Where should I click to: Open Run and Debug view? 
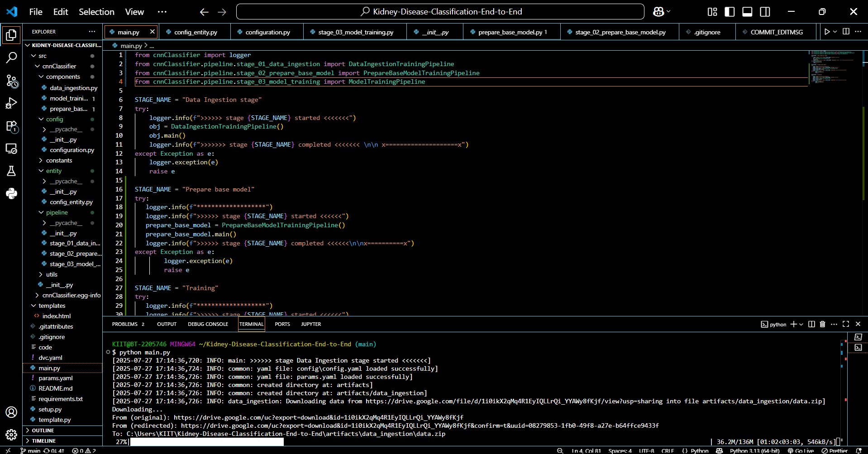11,104
